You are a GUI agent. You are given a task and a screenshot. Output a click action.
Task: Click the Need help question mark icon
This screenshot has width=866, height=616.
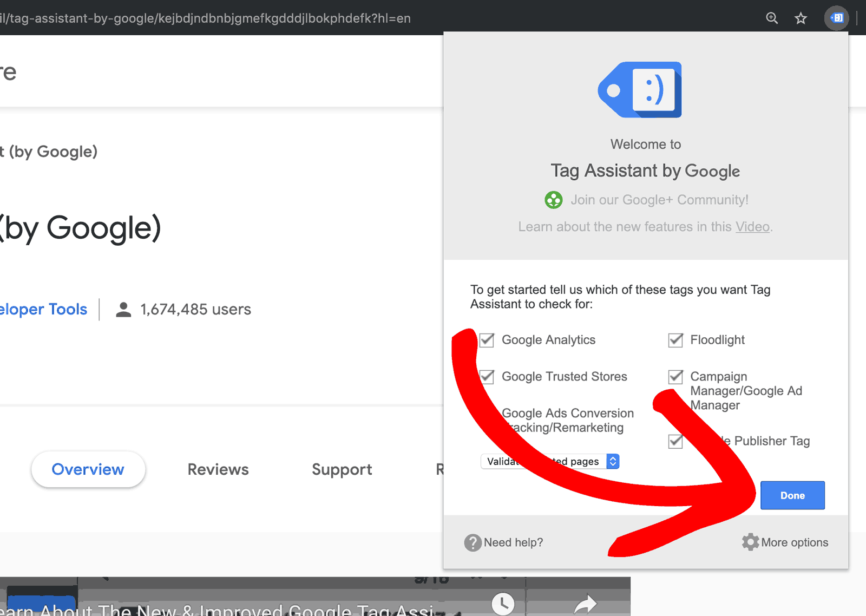coord(472,542)
